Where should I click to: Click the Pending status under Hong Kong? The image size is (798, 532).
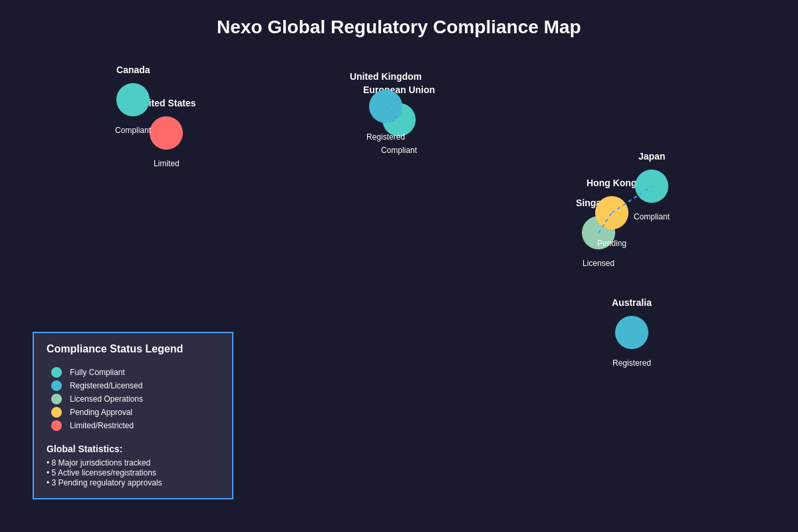tap(612, 243)
